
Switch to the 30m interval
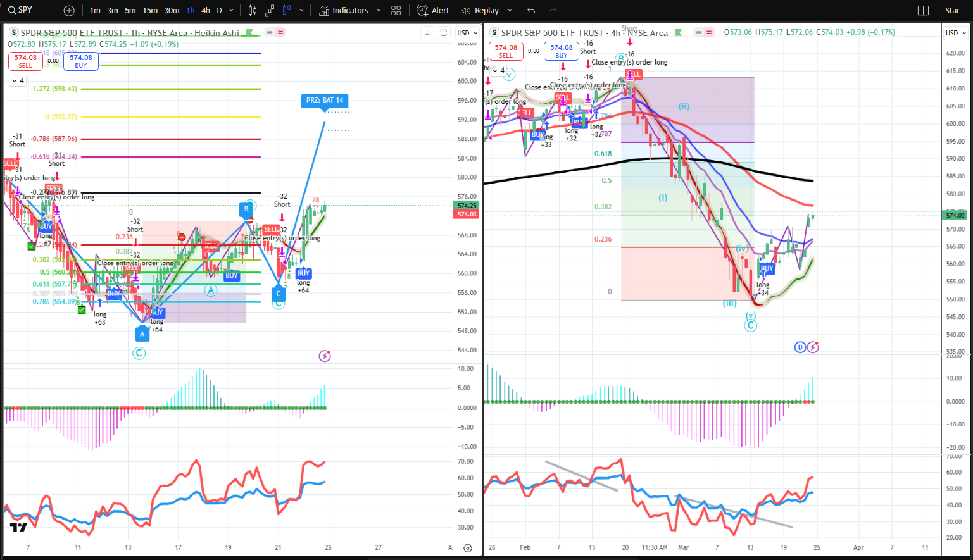[172, 11]
